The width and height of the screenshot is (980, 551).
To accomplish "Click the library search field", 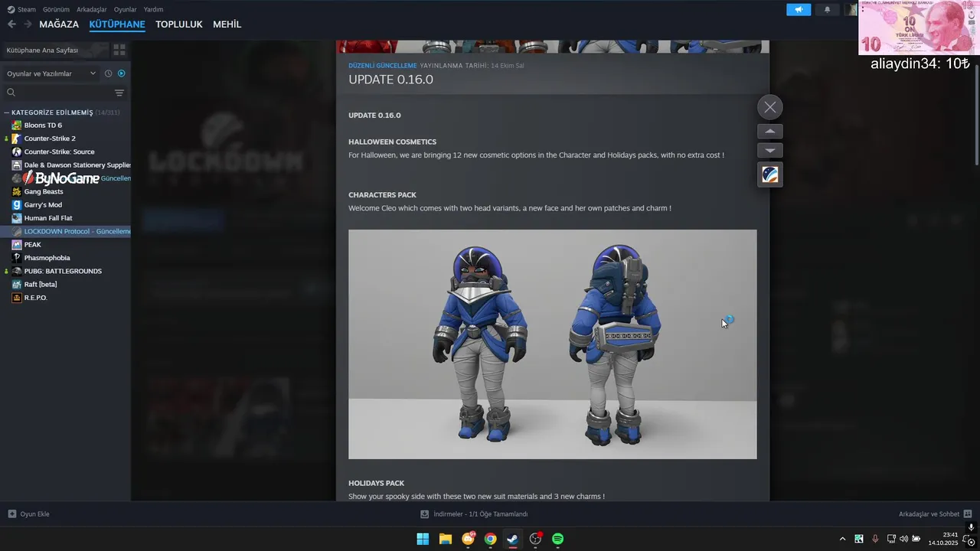I will [x=65, y=93].
